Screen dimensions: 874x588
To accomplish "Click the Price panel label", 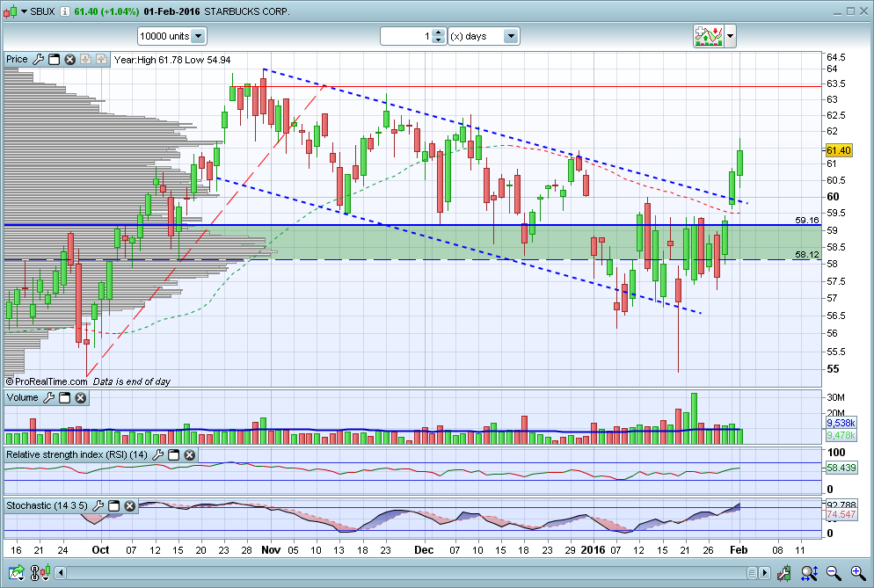I will pos(17,59).
